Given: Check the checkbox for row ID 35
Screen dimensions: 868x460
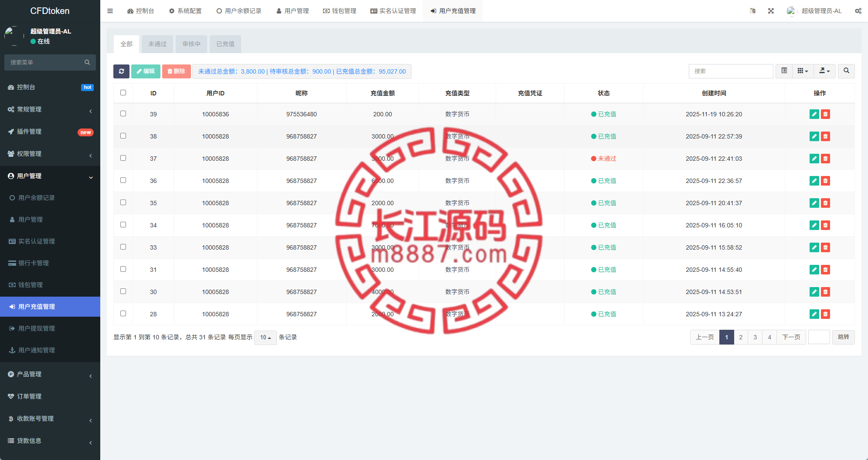Looking at the screenshot, I should point(123,202).
